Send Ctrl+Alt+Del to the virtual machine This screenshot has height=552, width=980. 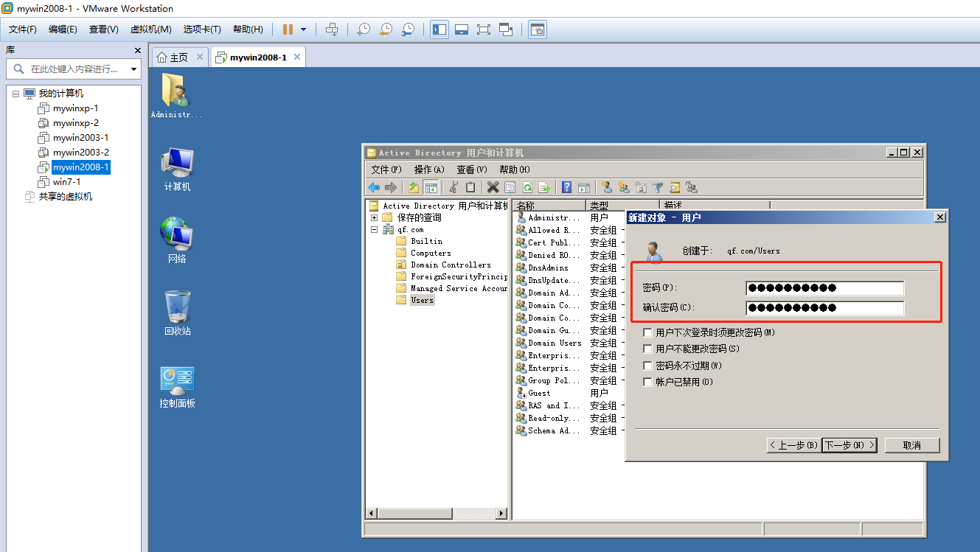pyautogui.click(x=332, y=29)
